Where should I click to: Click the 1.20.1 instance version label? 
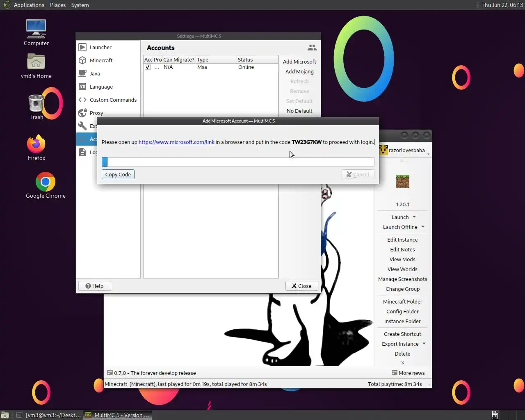coord(402,204)
